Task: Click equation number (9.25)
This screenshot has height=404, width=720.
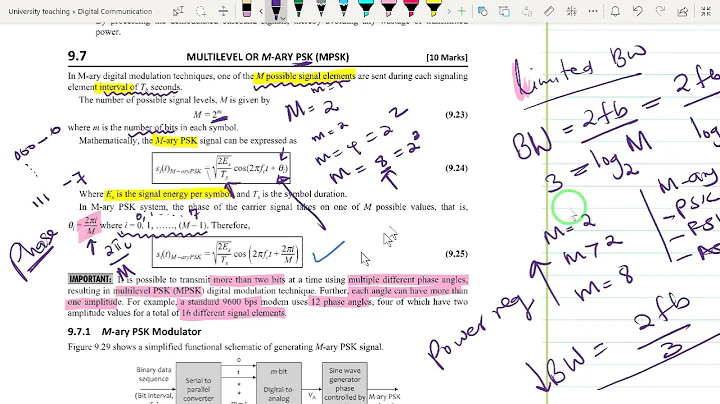Action: coord(456,254)
